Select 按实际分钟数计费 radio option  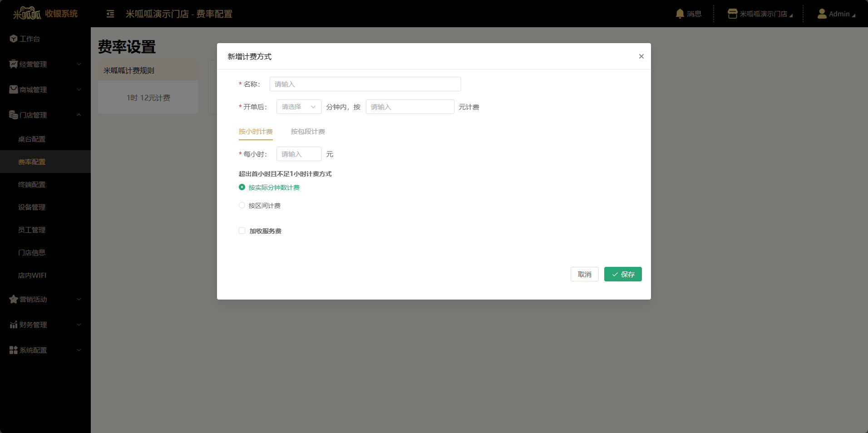coord(242,187)
